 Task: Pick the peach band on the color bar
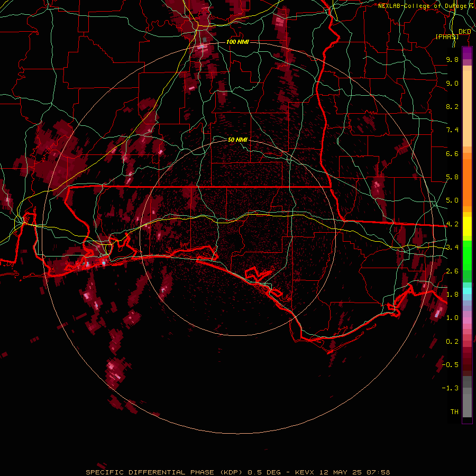(467, 106)
